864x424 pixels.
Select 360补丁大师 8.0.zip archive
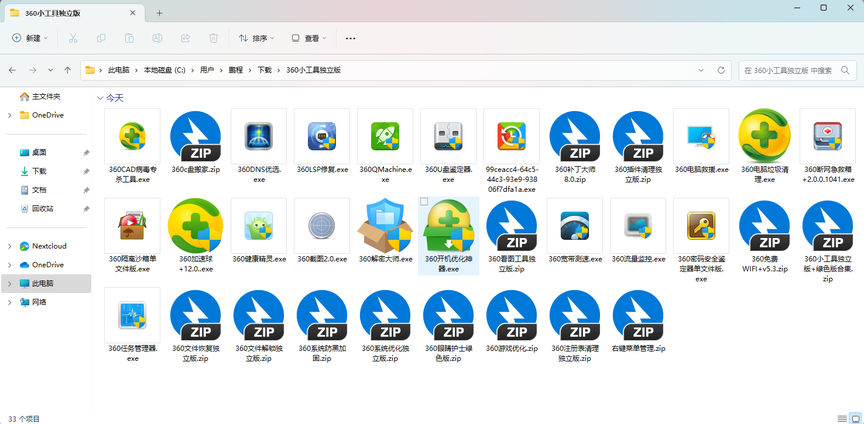tap(575, 136)
